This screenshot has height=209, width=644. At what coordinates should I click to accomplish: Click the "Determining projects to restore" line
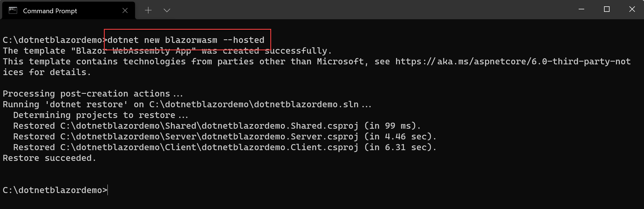coord(100,115)
